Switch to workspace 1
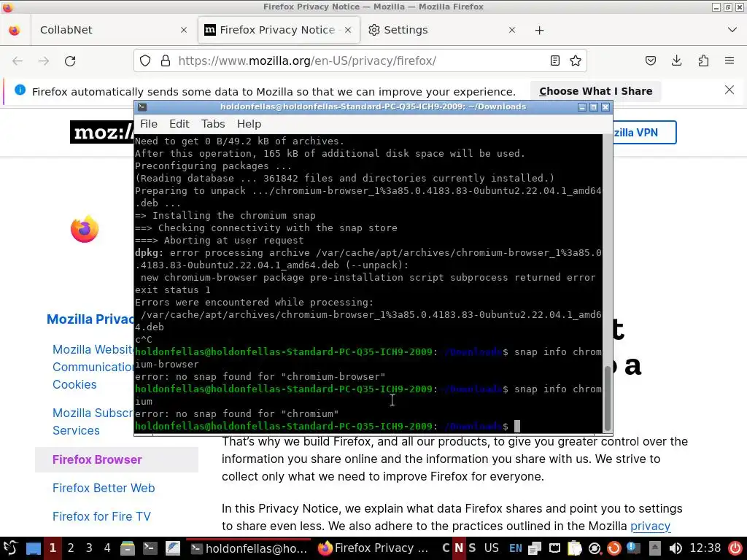The height and width of the screenshot is (560, 747). click(x=53, y=548)
